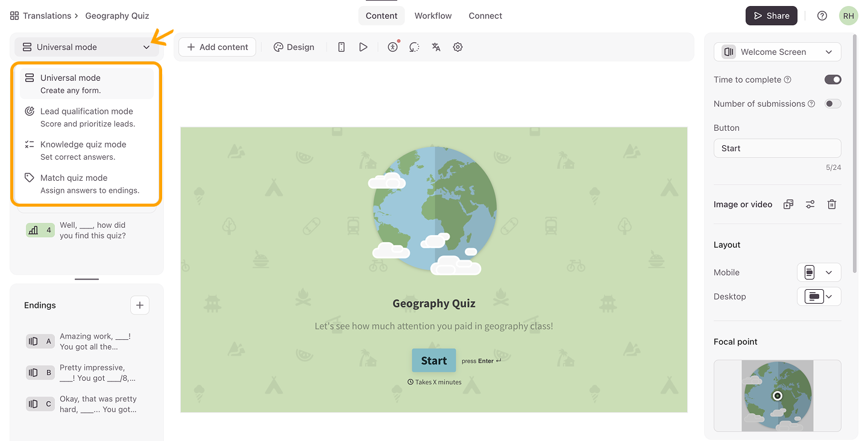Click the replace image gallery icon
868x441 pixels.
point(788,204)
